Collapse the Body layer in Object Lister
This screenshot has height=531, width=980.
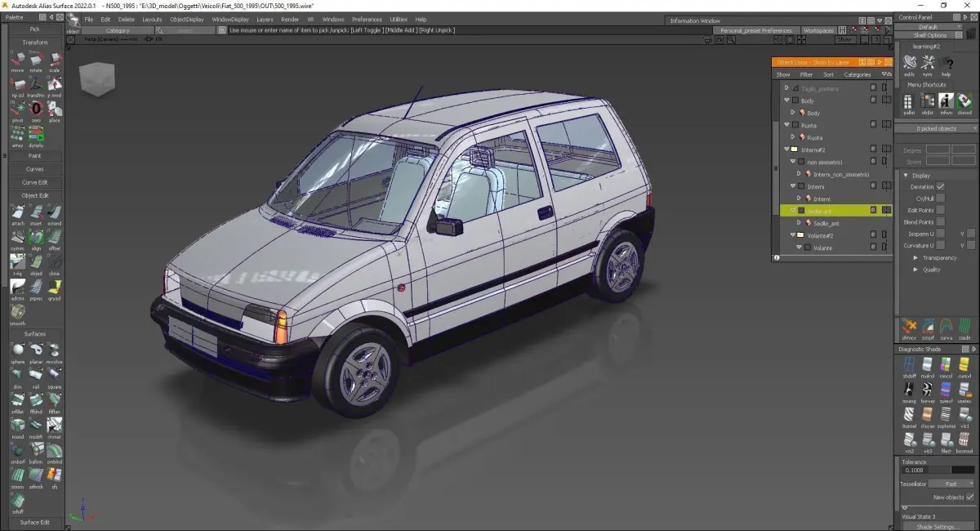pos(786,100)
